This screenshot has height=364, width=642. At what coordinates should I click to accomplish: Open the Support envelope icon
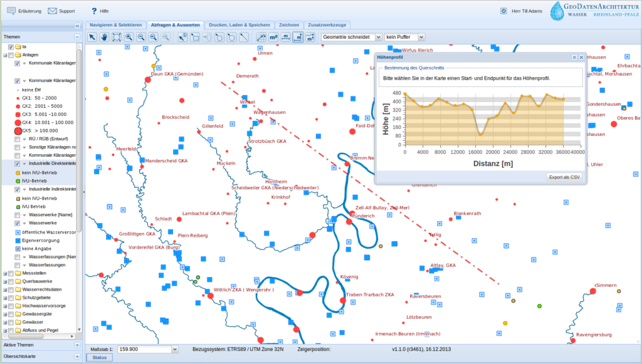(53, 11)
